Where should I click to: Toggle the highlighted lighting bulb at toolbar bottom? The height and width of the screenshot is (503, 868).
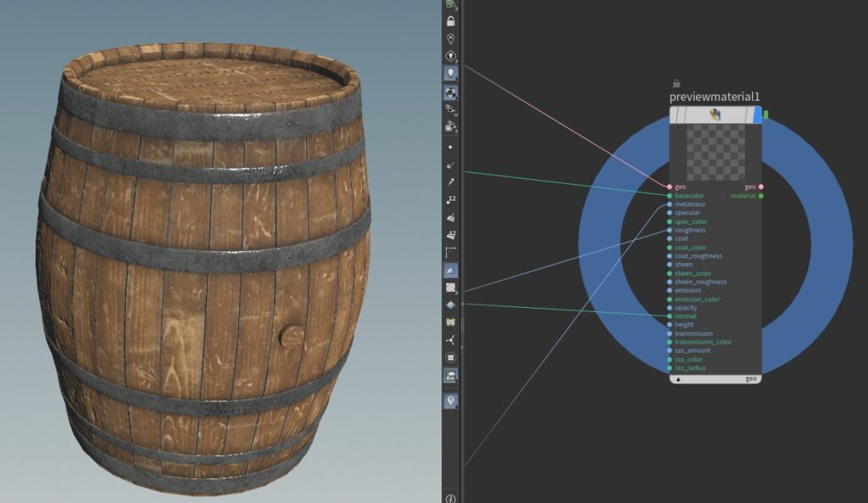click(x=451, y=400)
